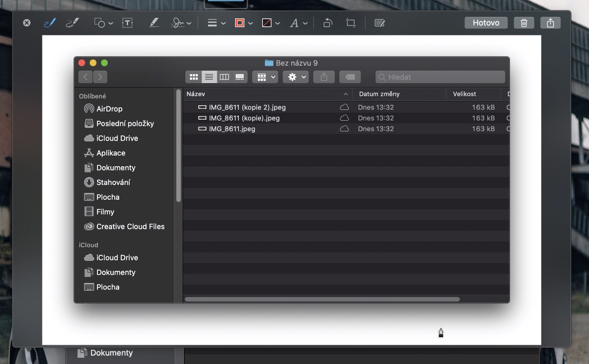Screen dimensions: 589x364
Task: Open the Text Style letter A tool
Action: 294,23
